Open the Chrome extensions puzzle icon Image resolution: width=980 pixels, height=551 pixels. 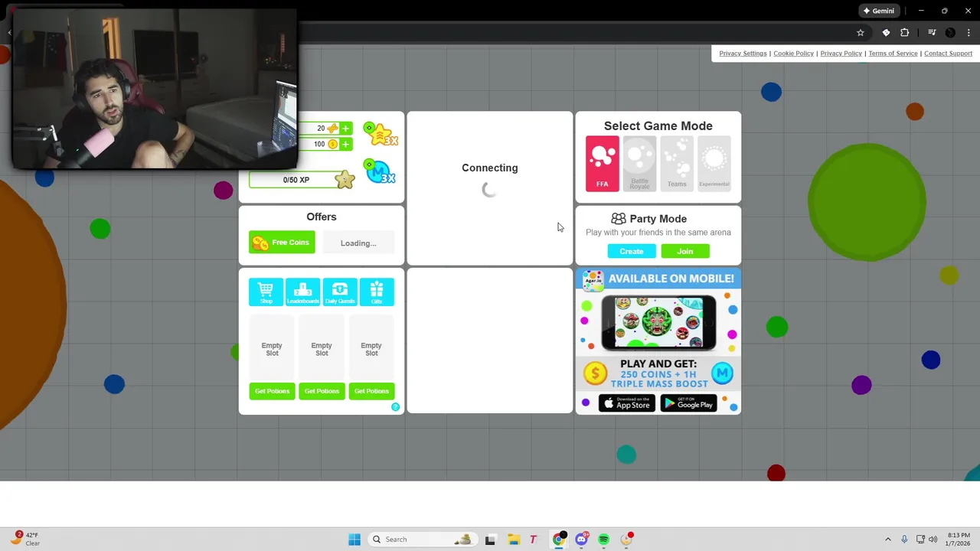(905, 33)
